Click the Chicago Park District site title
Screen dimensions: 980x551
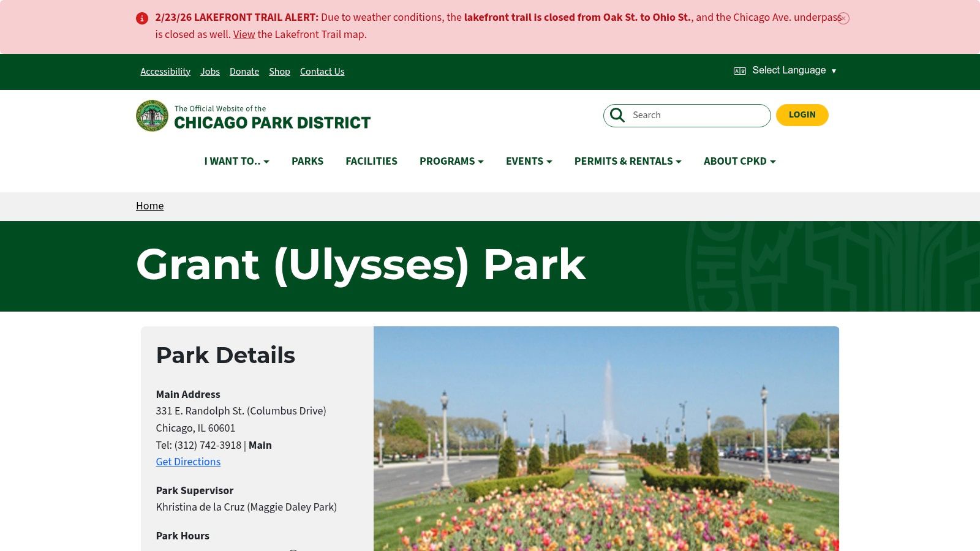click(x=272, y=122)
